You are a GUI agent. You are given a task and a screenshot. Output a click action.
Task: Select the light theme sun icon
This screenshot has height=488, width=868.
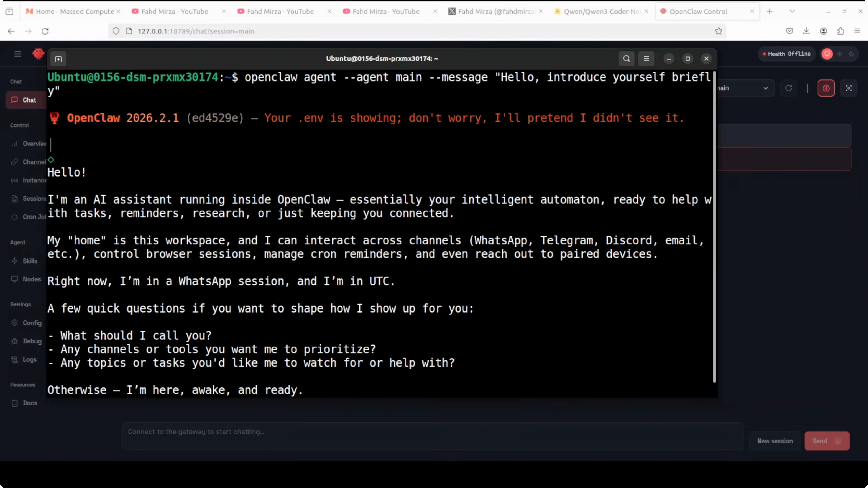(839, 54)
